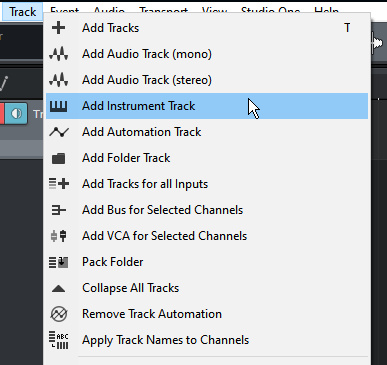This screenshot has height=365, width=387.
Task: Click the Apply Track Names ABC icon
Action: 59,340
